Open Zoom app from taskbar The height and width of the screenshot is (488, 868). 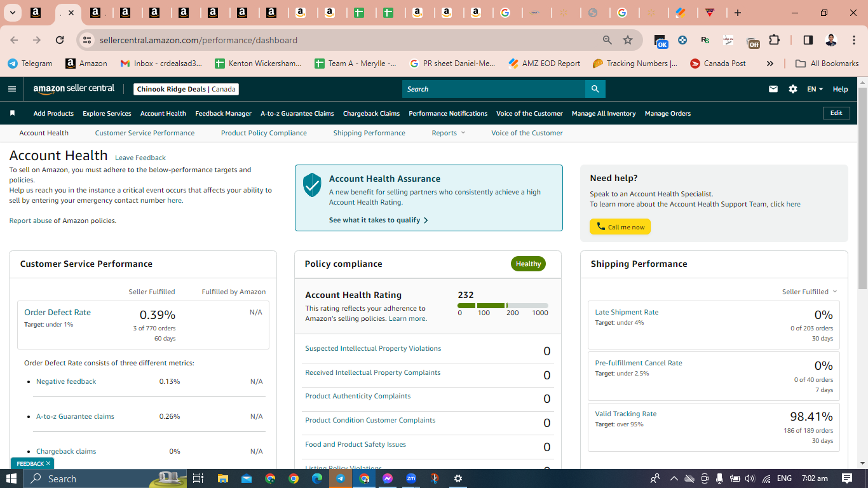(x=411, y=478)
